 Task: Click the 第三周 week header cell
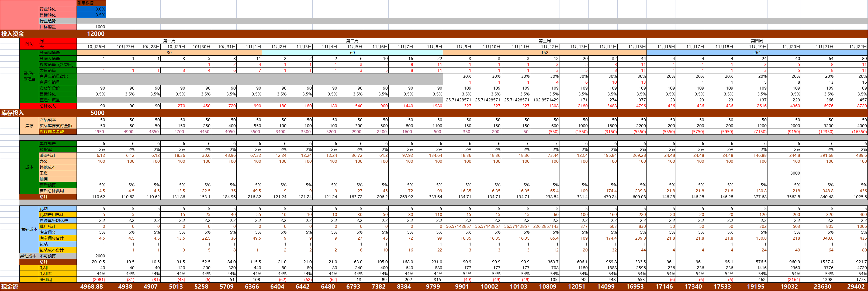click(x=545, y=41)
